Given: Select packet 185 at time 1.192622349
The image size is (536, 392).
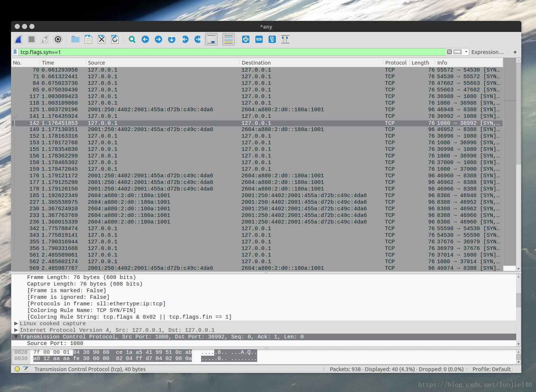Looking at the screenshot, I should click(257, 195).
